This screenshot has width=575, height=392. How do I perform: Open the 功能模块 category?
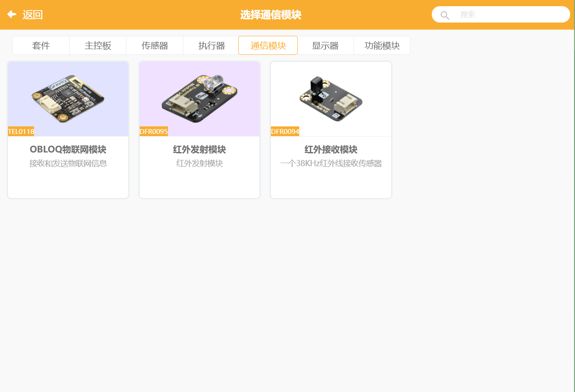[382, 45]
